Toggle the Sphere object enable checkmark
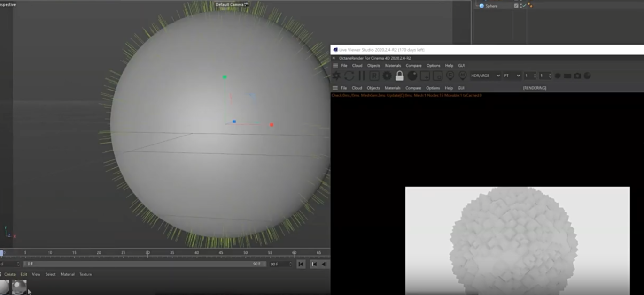Image resolution: width=644 pixels, height=295 pixels. (x=524, y=6)
